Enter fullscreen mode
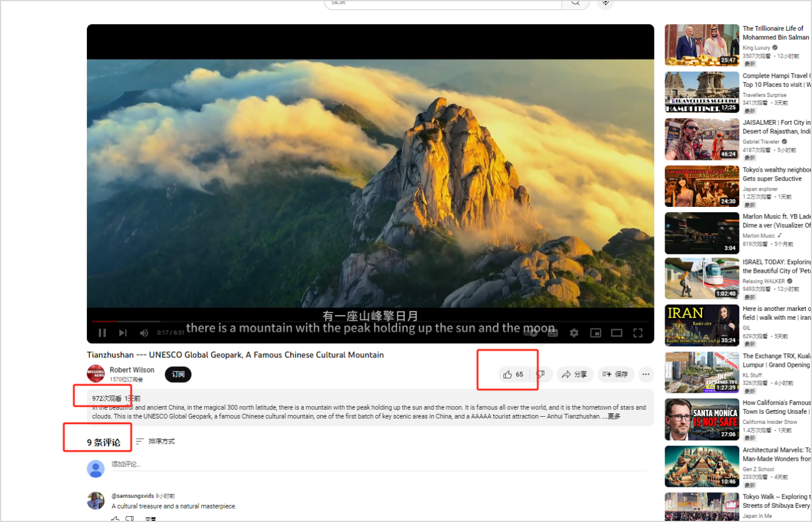This screenshot has width=812, height=522. point(637,333)
